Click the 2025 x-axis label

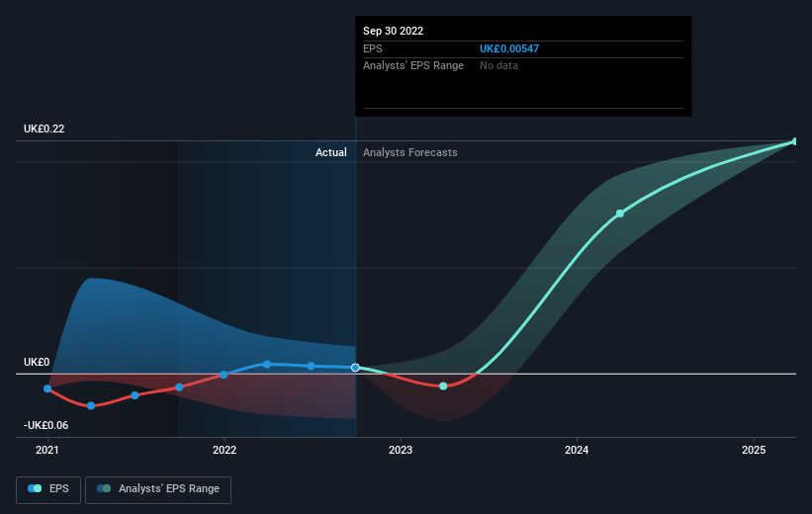click(x=754, y=451)
